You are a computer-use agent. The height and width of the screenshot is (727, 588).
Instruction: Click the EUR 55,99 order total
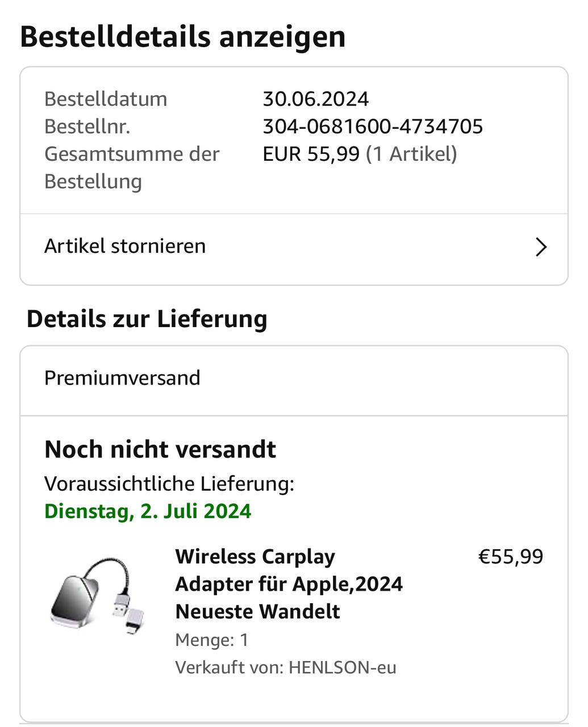point(311,154)
